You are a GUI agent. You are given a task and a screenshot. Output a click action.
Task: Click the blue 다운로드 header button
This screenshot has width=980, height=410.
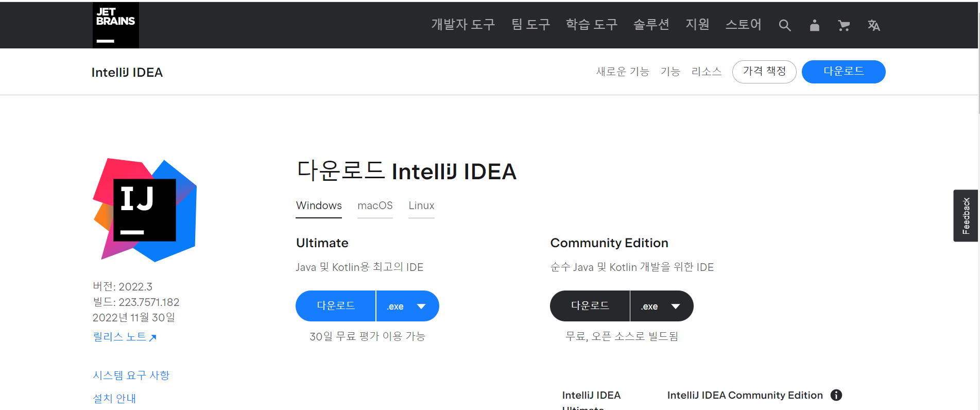844,72
